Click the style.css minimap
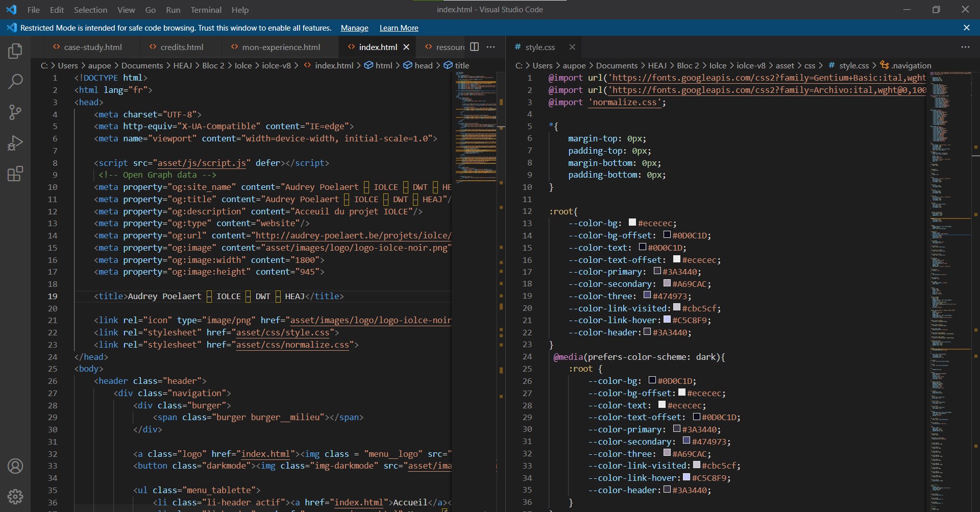This screenshot has height=512, width=980. click(950, 291)
